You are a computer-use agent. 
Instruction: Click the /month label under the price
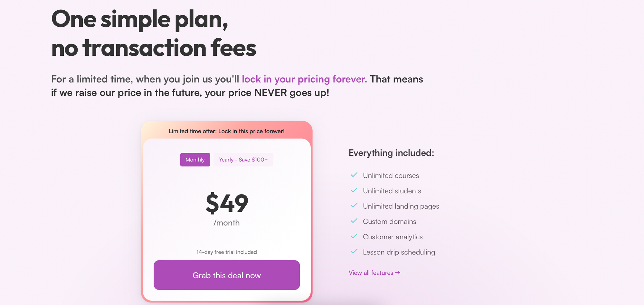[227, 222]
